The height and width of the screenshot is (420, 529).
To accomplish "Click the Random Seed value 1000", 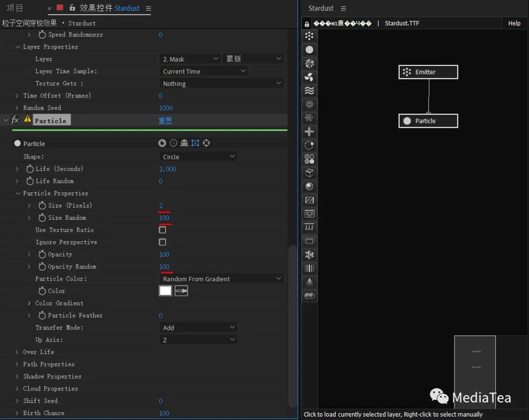I will pos(166,108).
